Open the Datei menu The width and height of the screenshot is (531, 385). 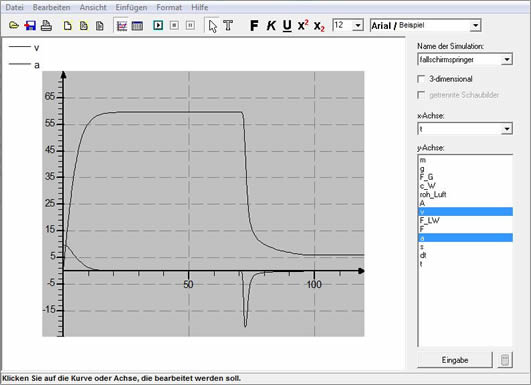14,7
